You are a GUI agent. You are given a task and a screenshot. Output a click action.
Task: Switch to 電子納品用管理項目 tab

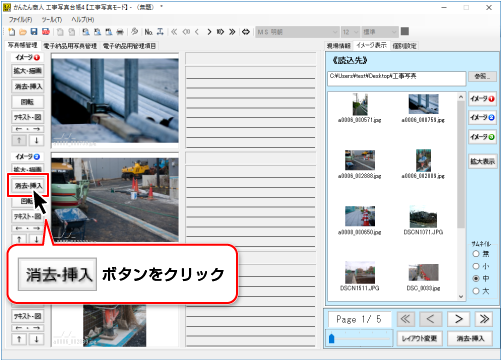[x=129, y=46]
